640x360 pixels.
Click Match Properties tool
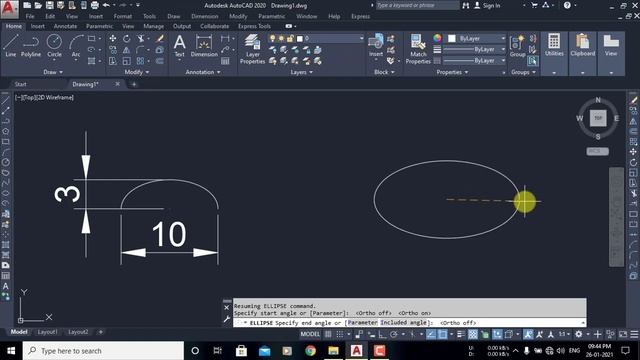coord(418,49)
